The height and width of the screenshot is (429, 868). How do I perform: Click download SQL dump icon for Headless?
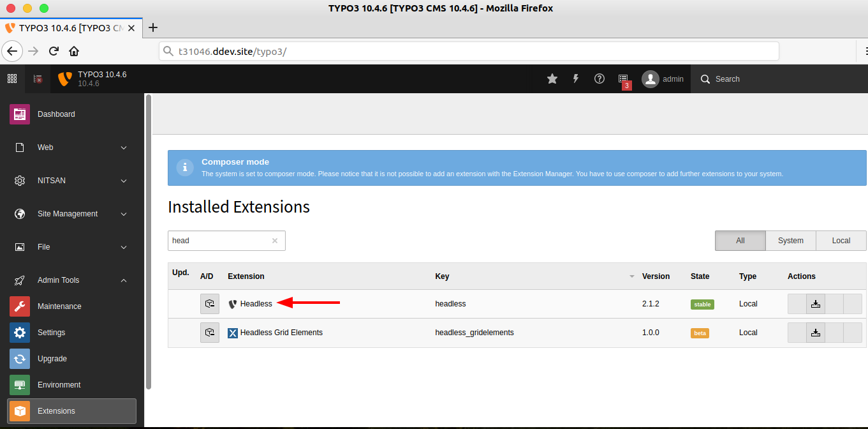pos(816,304)
